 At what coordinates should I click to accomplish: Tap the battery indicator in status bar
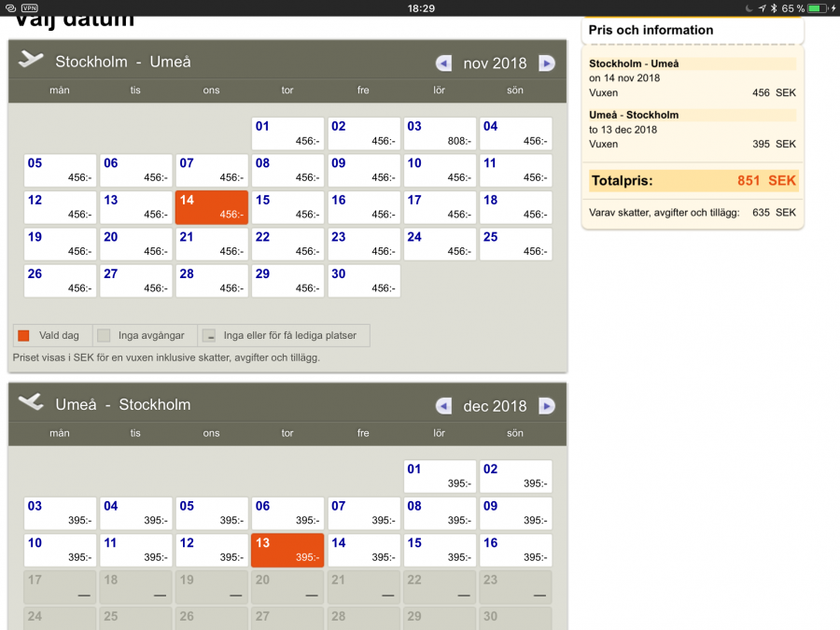(x=818, y=7)
